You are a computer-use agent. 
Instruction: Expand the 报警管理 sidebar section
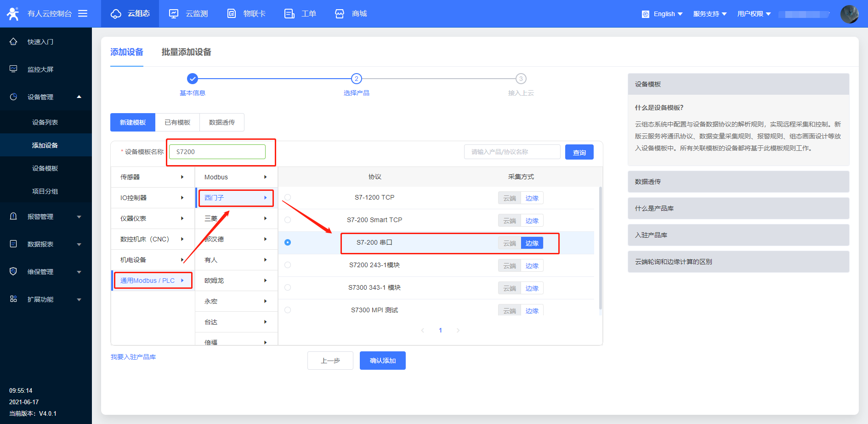pos(46,217)
